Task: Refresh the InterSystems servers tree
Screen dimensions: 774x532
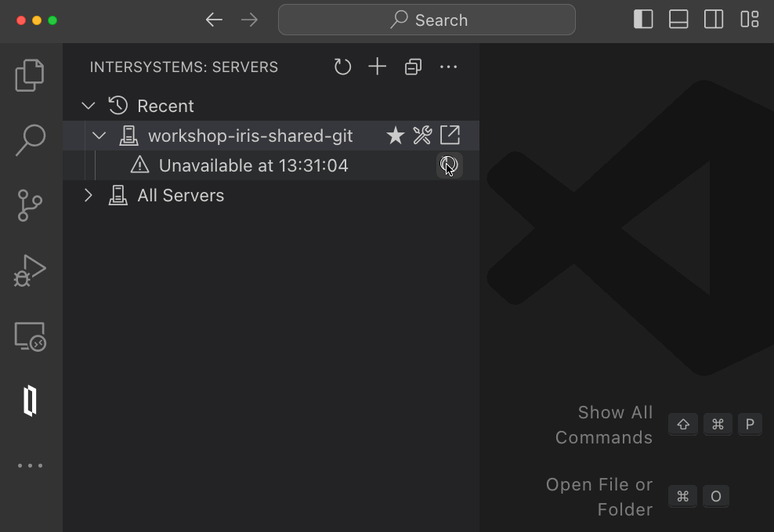Action: 342,67
